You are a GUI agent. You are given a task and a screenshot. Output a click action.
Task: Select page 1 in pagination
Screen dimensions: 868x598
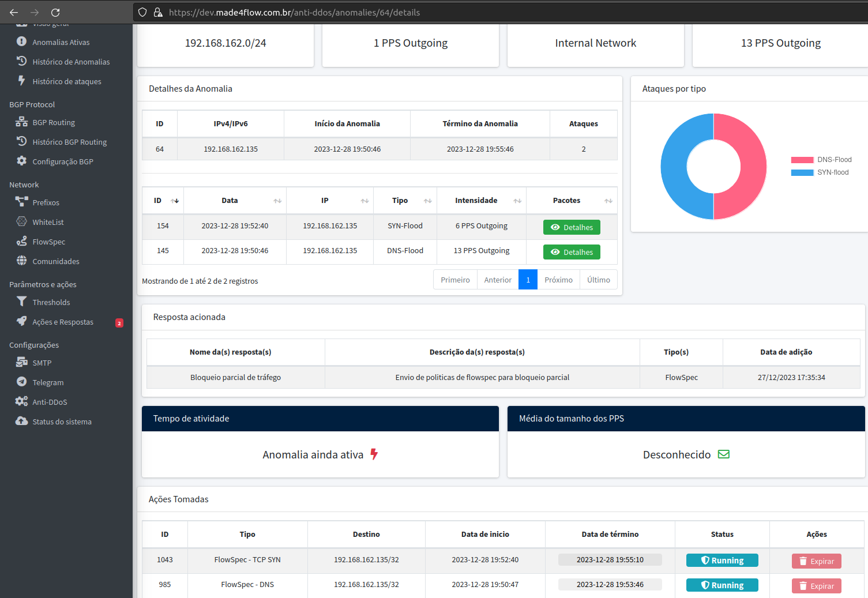(x=528, y=280)
